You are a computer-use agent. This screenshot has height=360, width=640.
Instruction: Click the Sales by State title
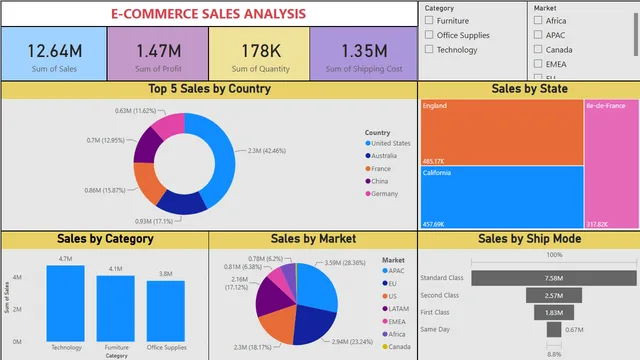[x=529, y=89]
